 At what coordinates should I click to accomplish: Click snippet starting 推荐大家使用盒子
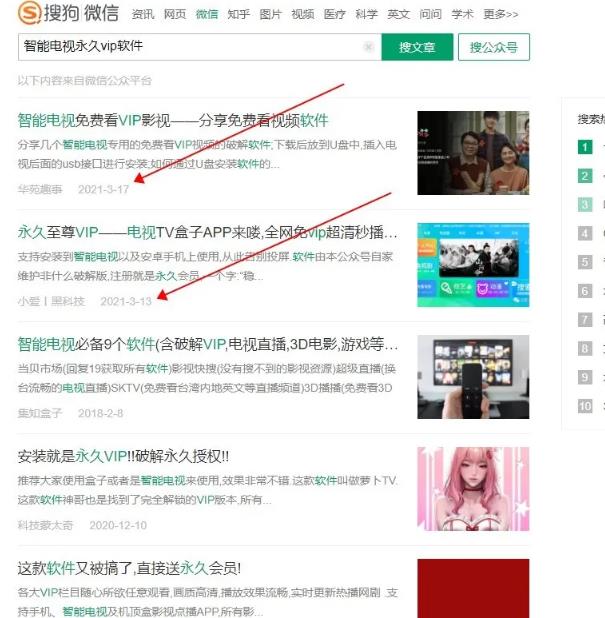208,490
